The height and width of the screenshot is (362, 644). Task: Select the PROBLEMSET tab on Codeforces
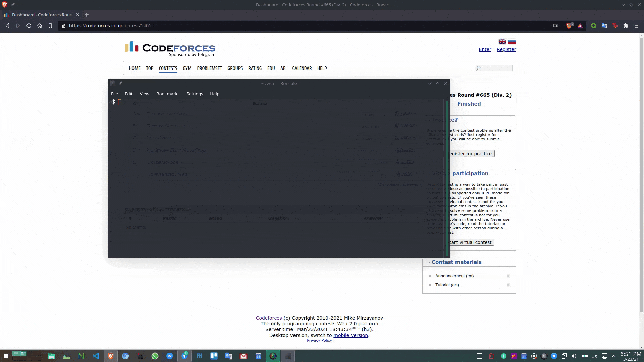coord(209,68)
